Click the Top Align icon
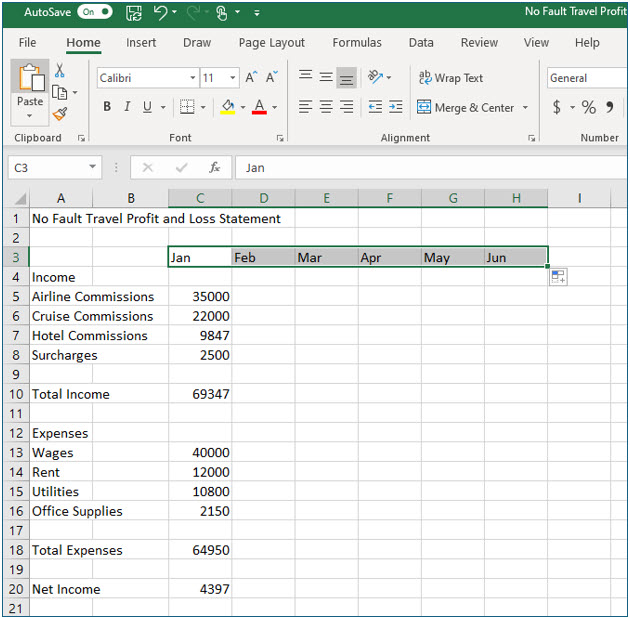 coord(305,76)
